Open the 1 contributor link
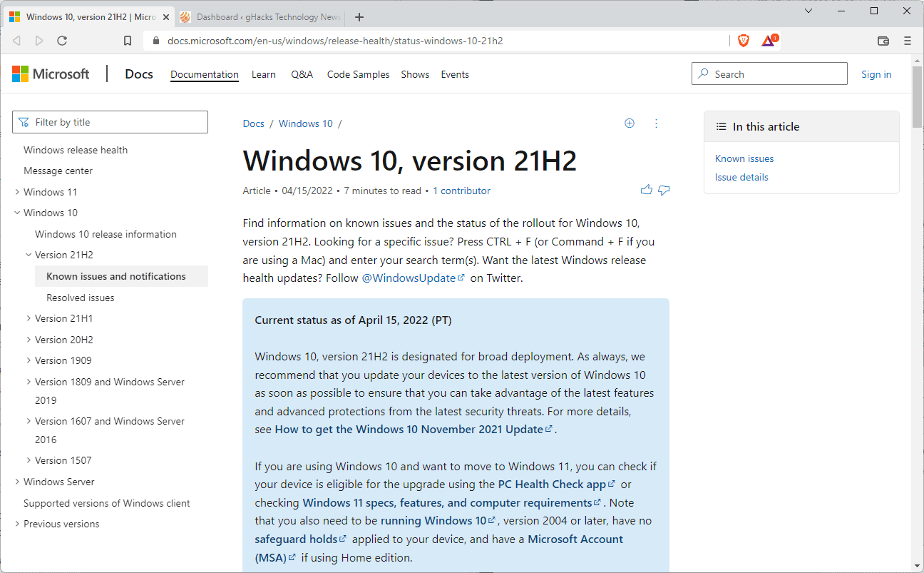 [461, 191]
